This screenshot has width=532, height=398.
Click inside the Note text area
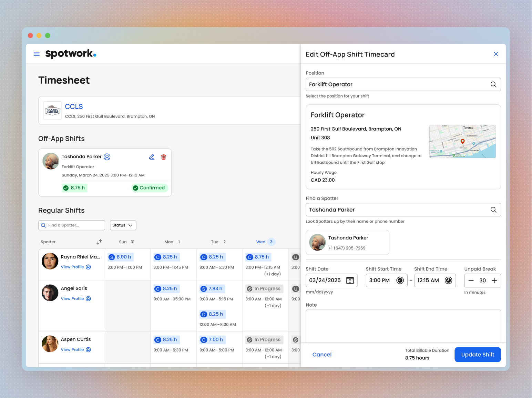403,326
